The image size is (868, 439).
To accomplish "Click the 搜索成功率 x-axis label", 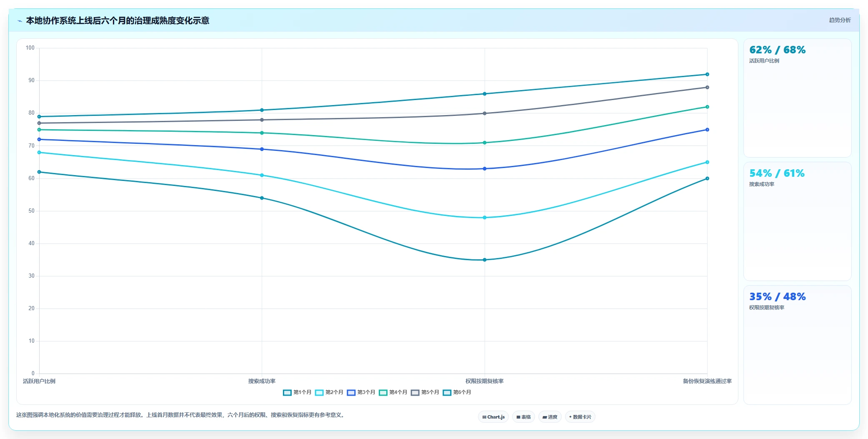I will click(262, 381).
